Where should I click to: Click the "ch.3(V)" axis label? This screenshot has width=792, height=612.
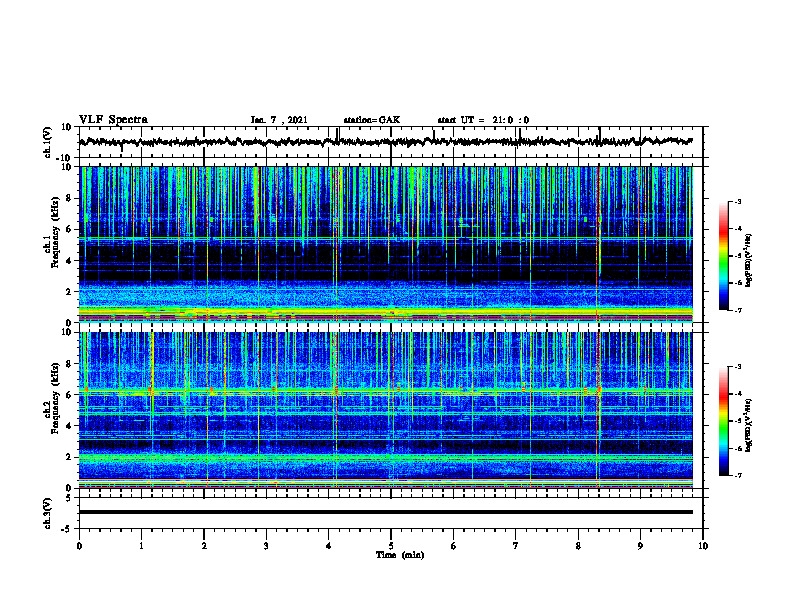click(48, 514)
